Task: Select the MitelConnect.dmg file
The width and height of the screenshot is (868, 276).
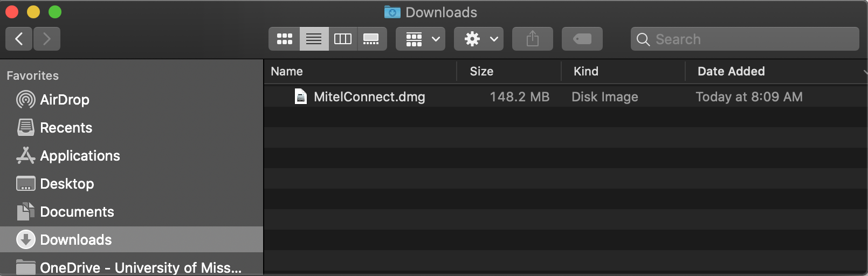Action: [x=369, y=97]
